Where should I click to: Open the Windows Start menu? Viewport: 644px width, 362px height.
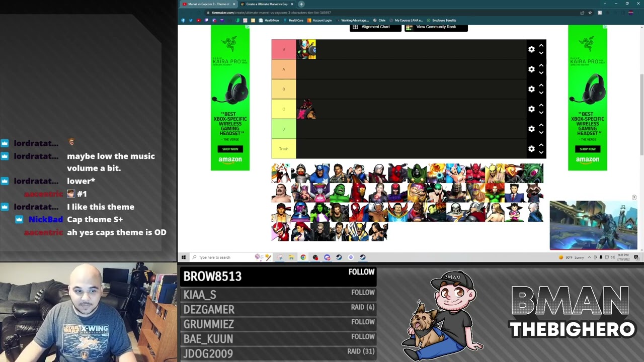(x=184, y=257)
